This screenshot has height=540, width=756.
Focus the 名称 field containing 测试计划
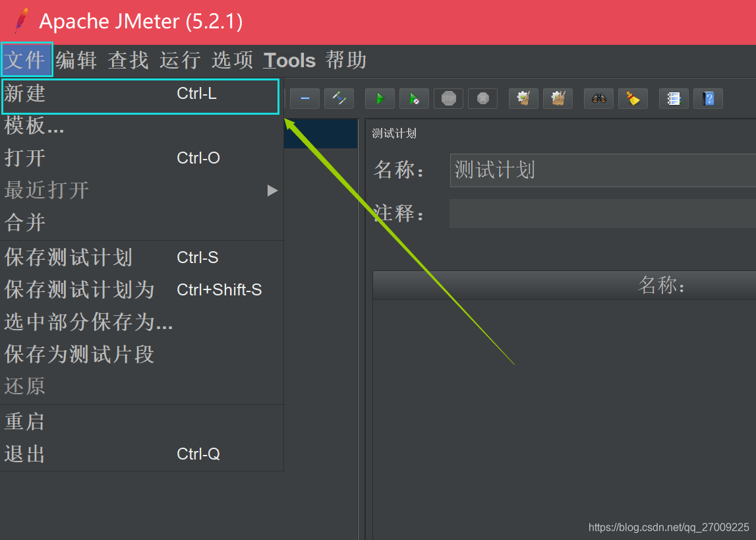click(602, 170)
